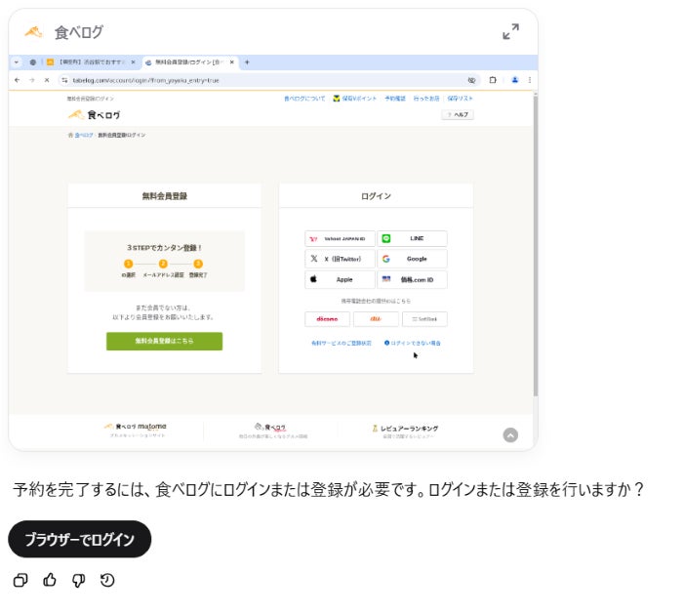Go back in the browser
Viewport: 683px width, 616px height.
17,80
